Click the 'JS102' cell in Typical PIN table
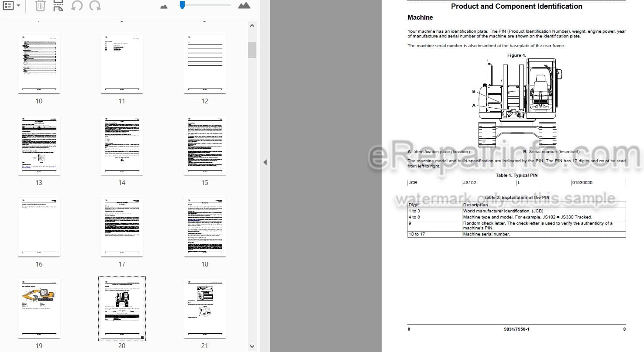 pos(489,183)
